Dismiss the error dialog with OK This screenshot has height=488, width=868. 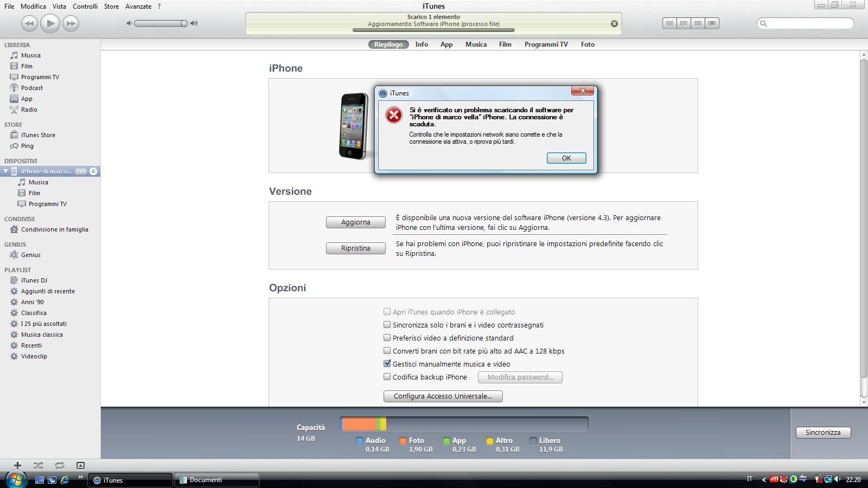tap(566, 158)
